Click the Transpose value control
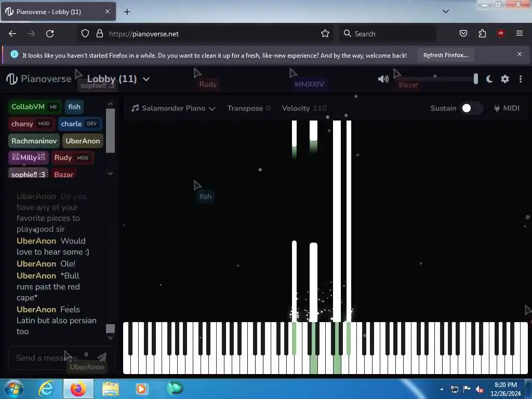 [x=249, y=108]
